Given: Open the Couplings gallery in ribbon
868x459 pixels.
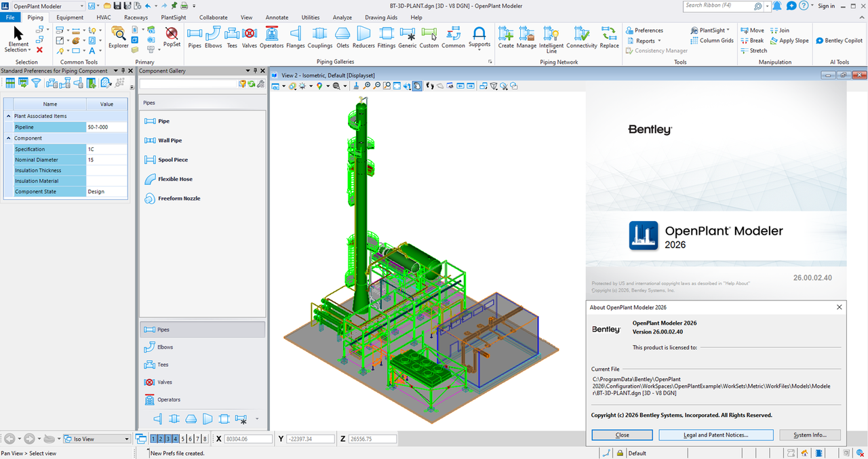Looking at the screenshot, I should (x=320, y=37).
